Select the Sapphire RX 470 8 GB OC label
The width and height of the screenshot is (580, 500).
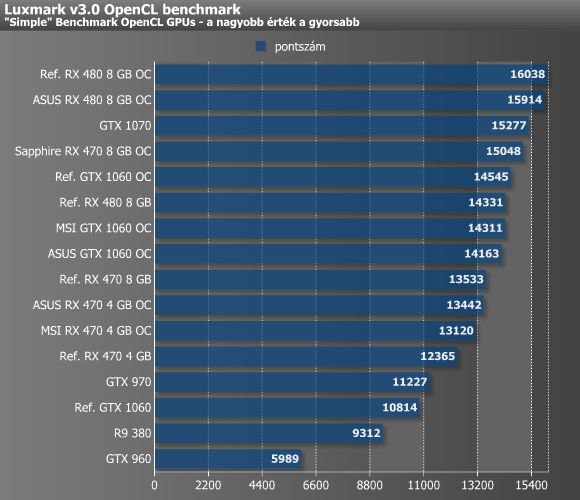coord(83,151)
